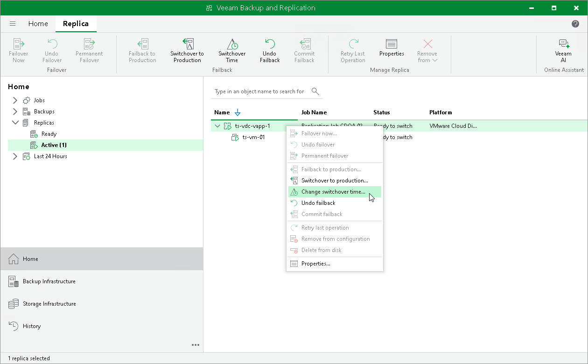Click the Switchover Time ribbon icon

232,44
